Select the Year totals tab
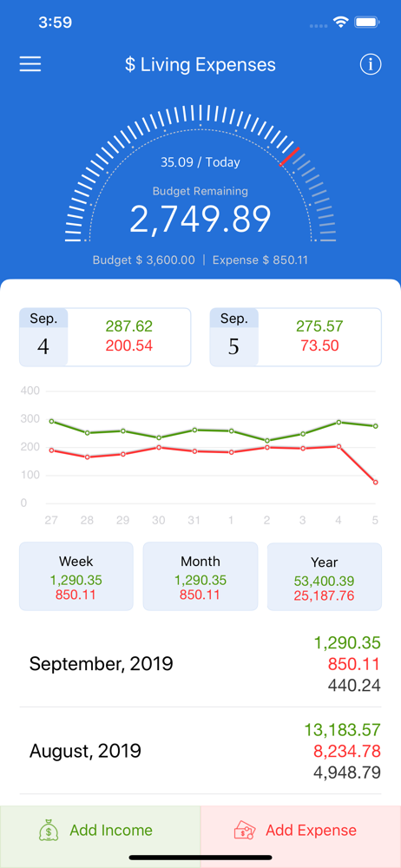Viewport: 401px width, 868px height. pos(325,576)
